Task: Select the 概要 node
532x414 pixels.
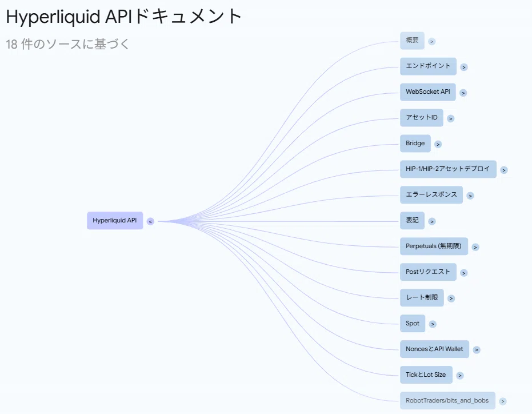Action: [x=412, y=41]
